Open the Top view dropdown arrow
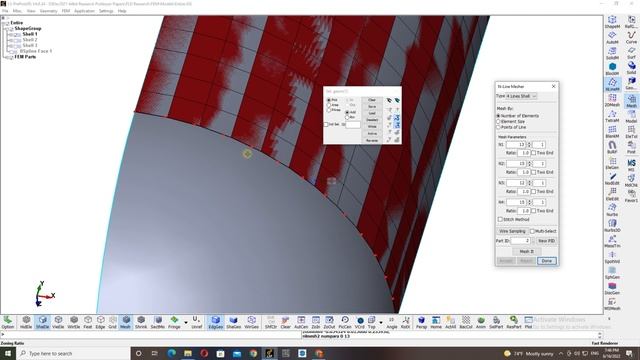Screen dimensions: 640x360 point(380,322)
